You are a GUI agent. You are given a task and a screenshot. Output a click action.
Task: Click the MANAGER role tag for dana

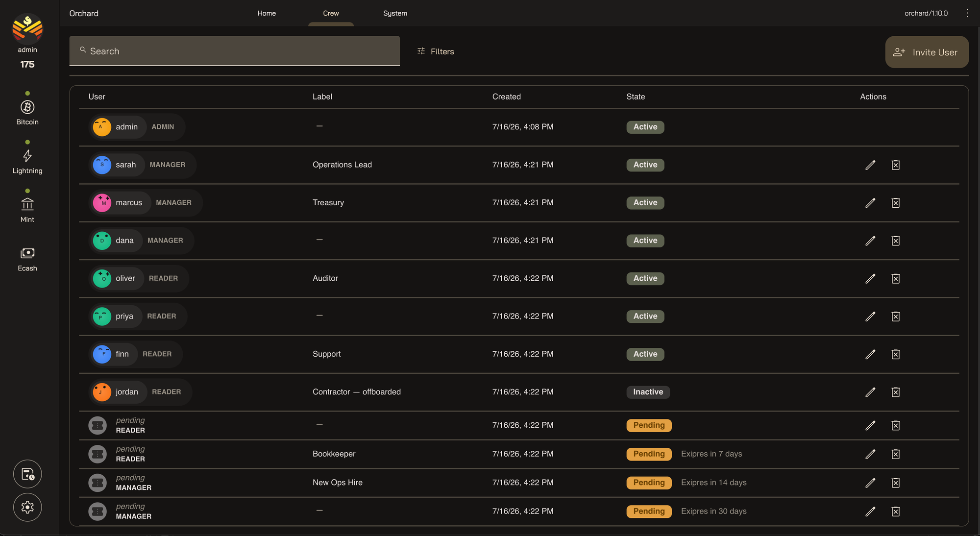165,241
